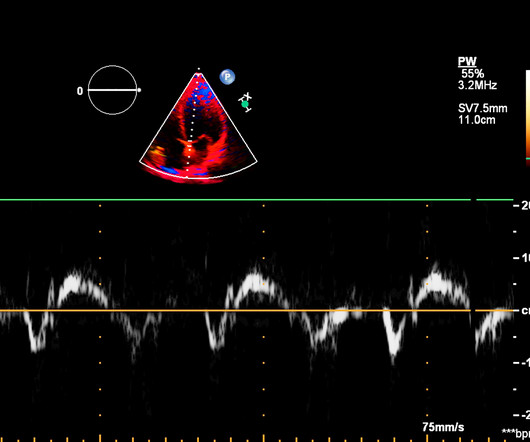Select the 3.2MHz frequency readout
Screen dimensions: 530x442
(x=477, y=85)
